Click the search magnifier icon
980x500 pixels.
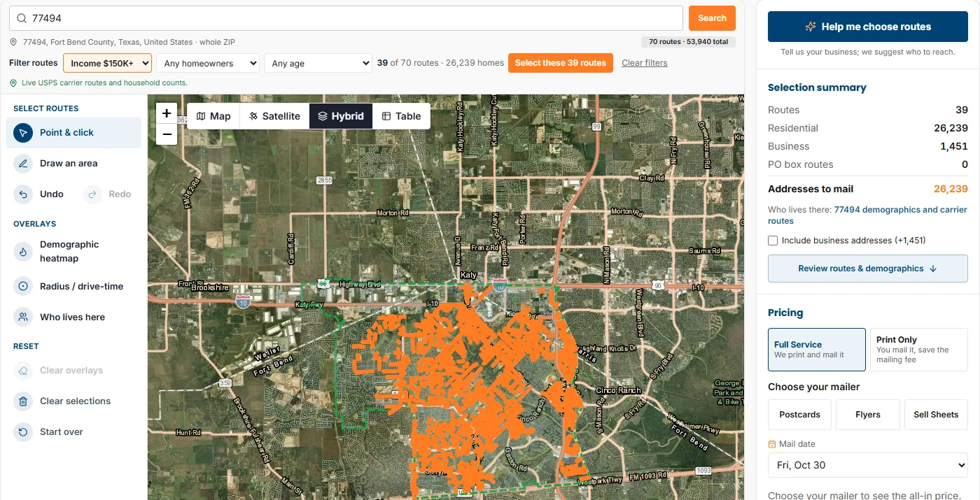pyautogui.click(x=22, y=19)
